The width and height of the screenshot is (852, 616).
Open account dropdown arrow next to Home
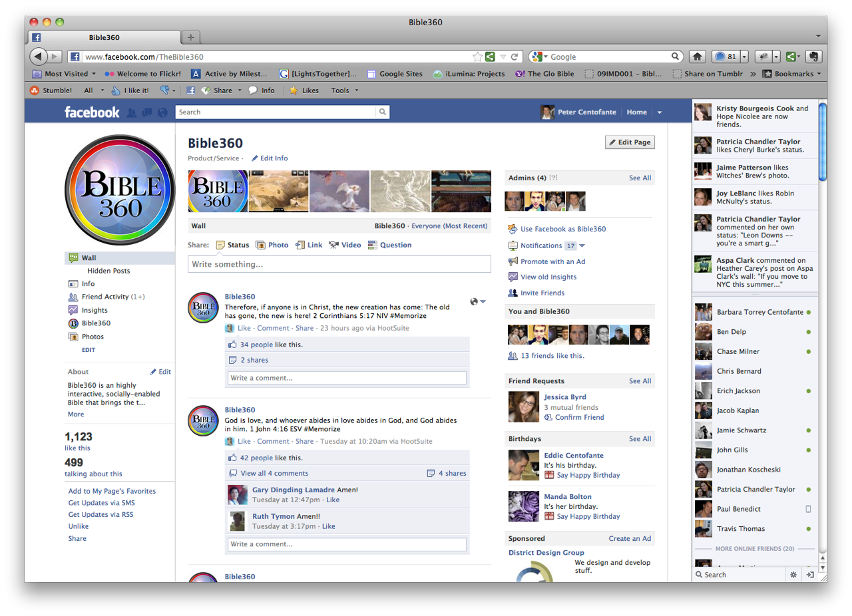[x=660, y=112]
